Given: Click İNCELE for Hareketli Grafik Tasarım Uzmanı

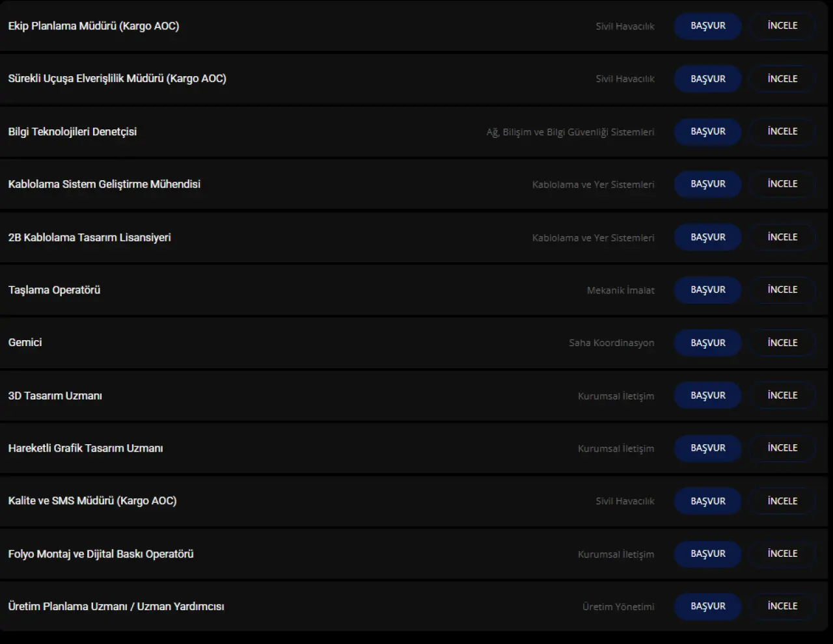Looking at the screenshot, I should [x=782, y=448].
